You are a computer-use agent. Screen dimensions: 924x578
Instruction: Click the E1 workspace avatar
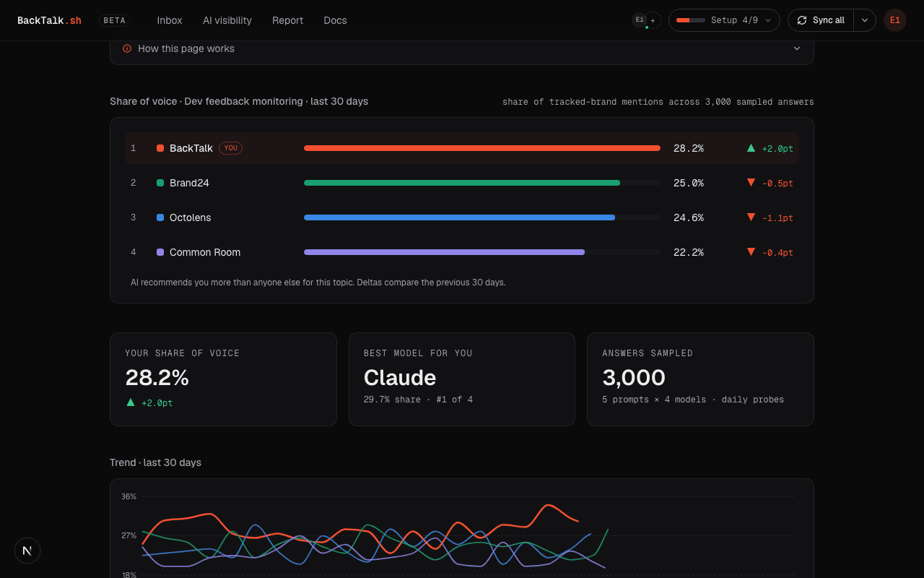(640, 20)
